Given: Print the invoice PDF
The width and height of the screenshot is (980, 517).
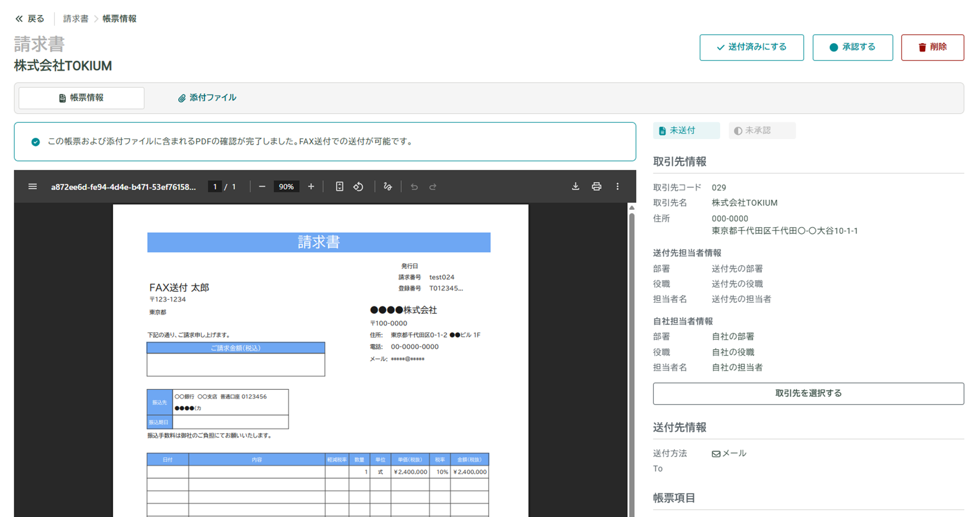Looking at the screenshot, I should [x=596, y=187].
